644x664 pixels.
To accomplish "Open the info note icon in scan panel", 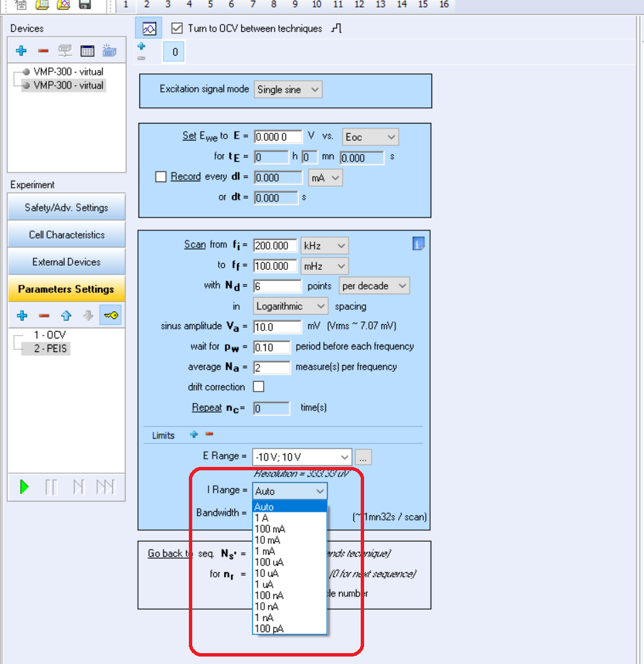I will tap(418, 243).
